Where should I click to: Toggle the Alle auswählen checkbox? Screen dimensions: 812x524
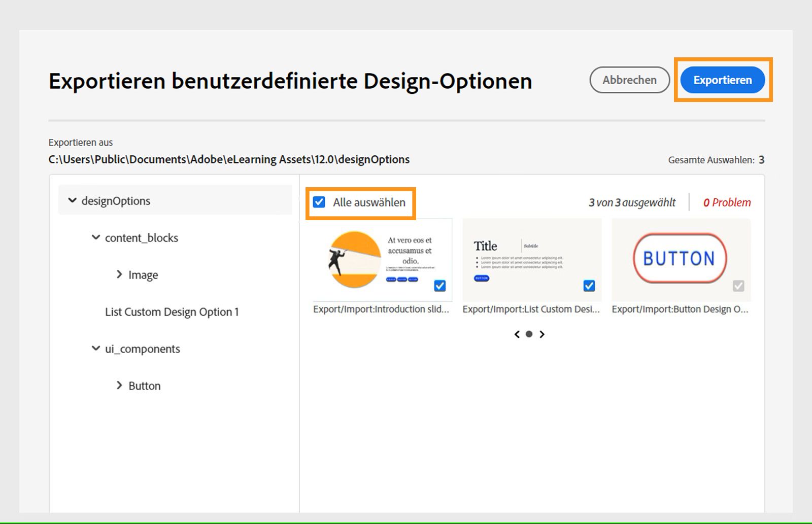coord(319,202)
